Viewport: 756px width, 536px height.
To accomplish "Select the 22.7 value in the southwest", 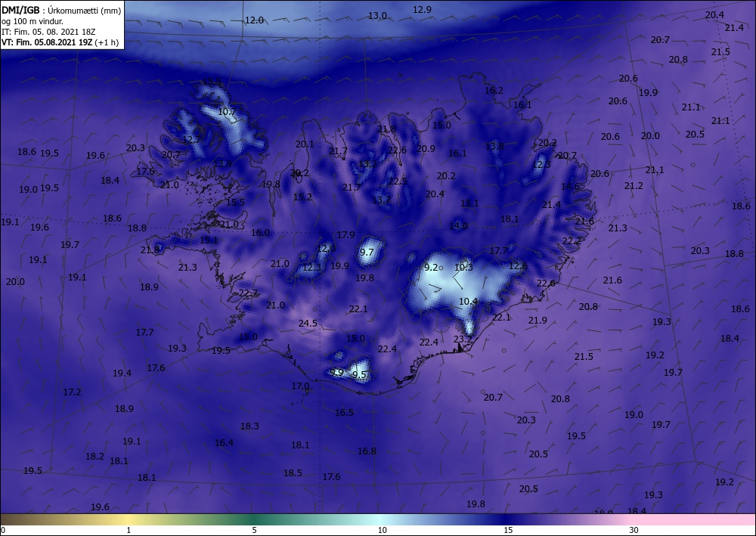I will tap(248, 293).
